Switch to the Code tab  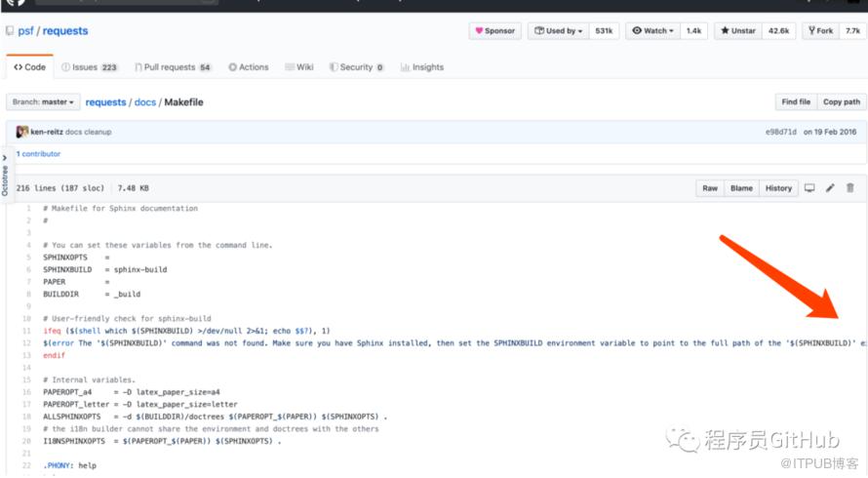(x=30, y=67)
